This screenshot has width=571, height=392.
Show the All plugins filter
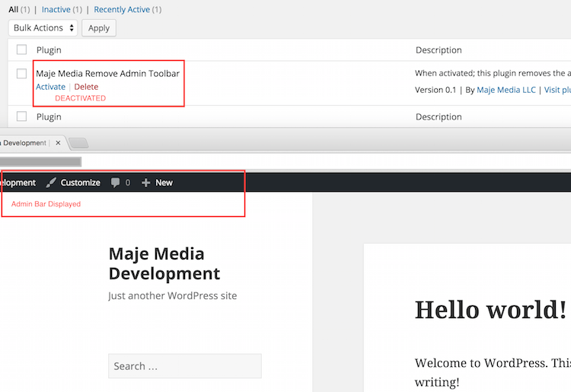14,10
